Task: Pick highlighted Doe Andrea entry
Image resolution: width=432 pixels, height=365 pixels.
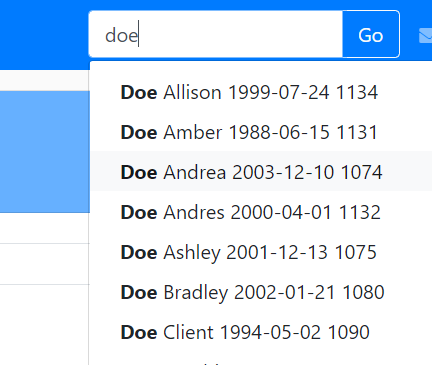Action: [x=261, y=171]
